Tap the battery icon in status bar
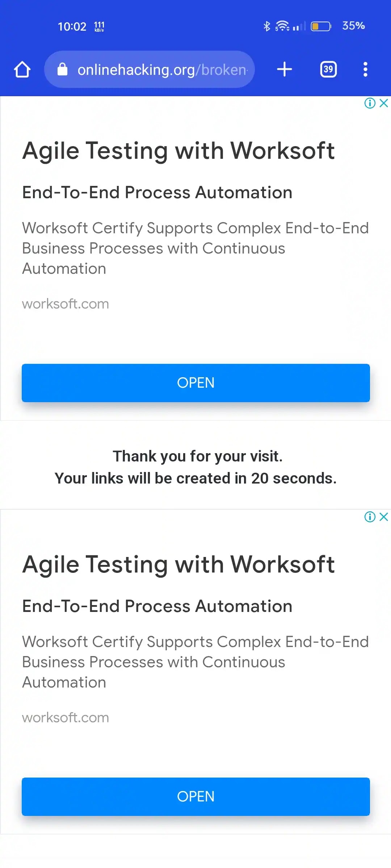The image size is (391, 868). [321, 26]
